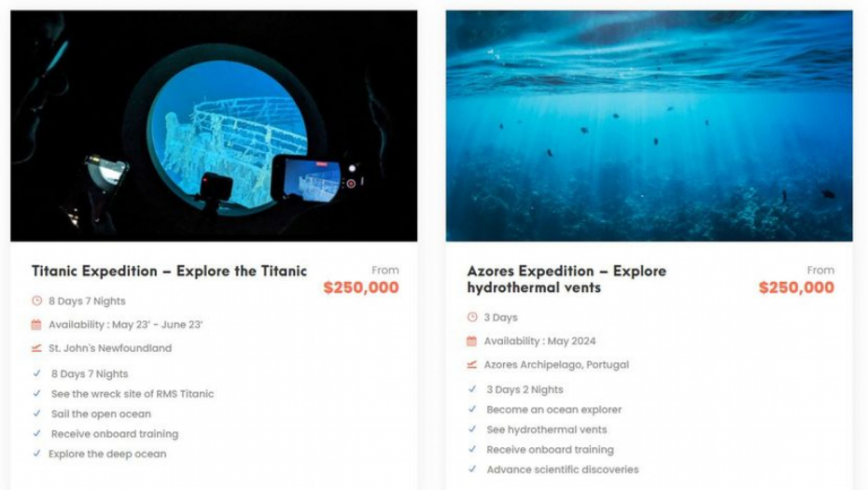Click the checkmark next to Sail the open ocean

(x=37, y=413)
